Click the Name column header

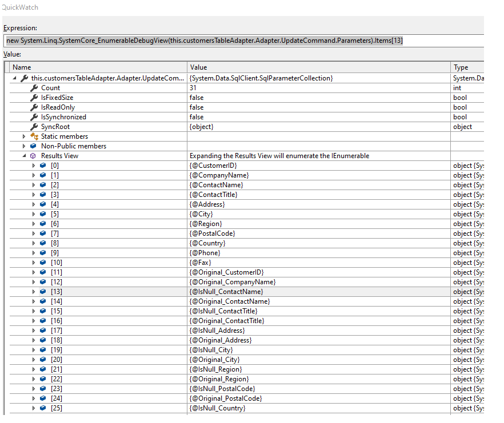[x=98, y=67]
